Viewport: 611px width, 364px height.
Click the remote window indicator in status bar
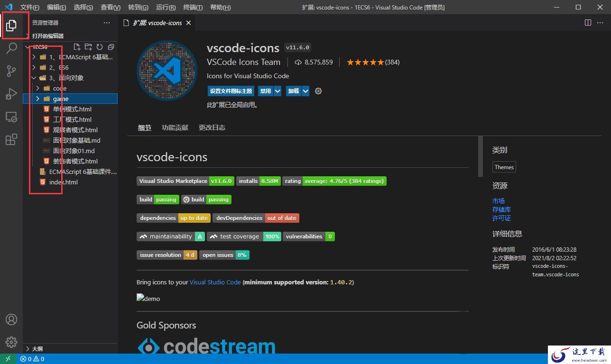(x=8, y=359)
